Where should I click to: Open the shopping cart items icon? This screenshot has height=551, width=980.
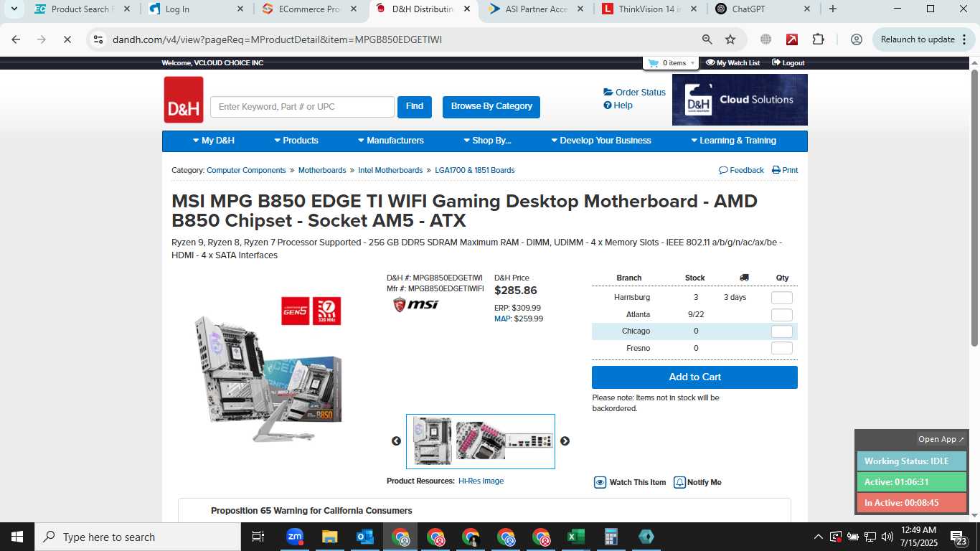[653, 63]
